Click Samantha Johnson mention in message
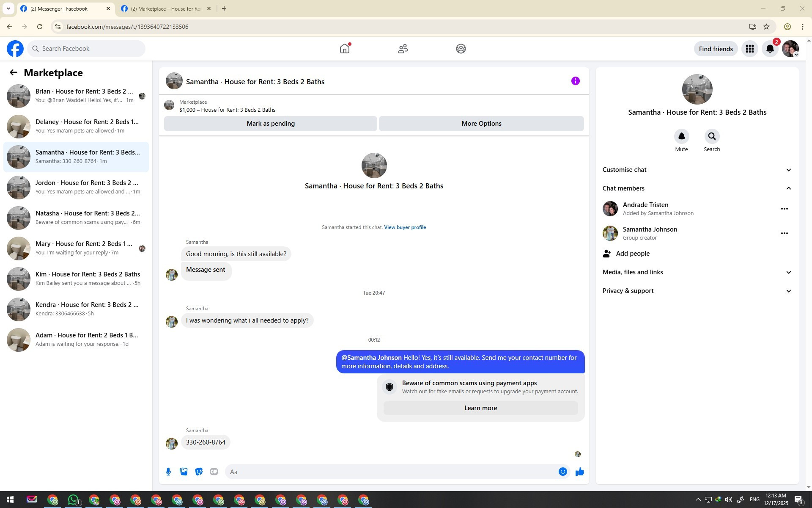The height and width of the screenshot is (508, 812). pos(371,358)
